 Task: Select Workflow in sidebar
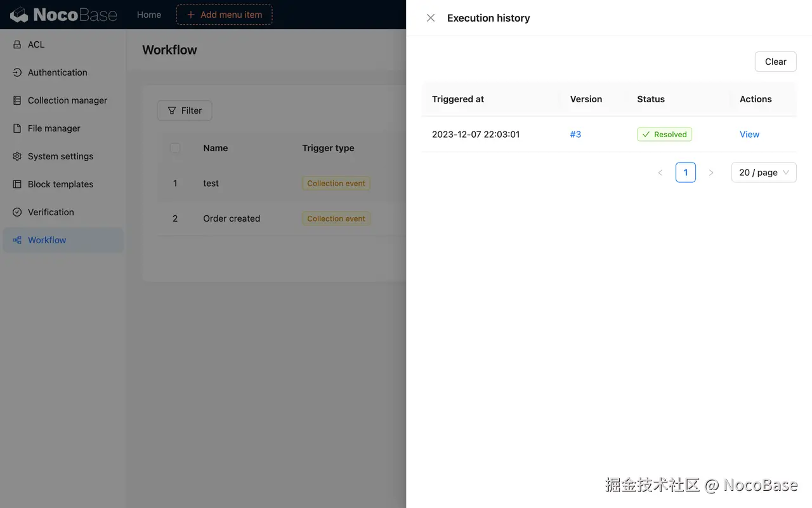tap(63, 240)
